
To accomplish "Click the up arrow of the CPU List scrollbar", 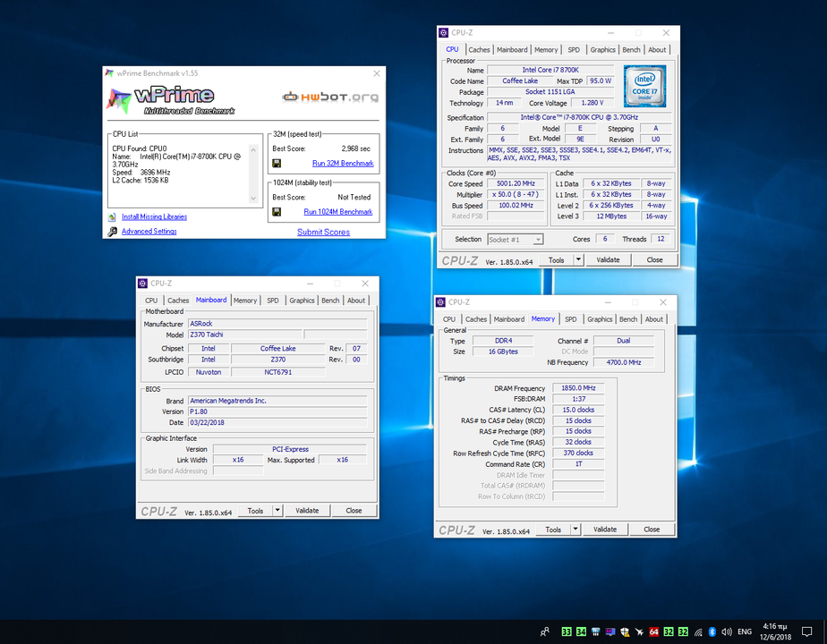I will (x=253, y=150).
